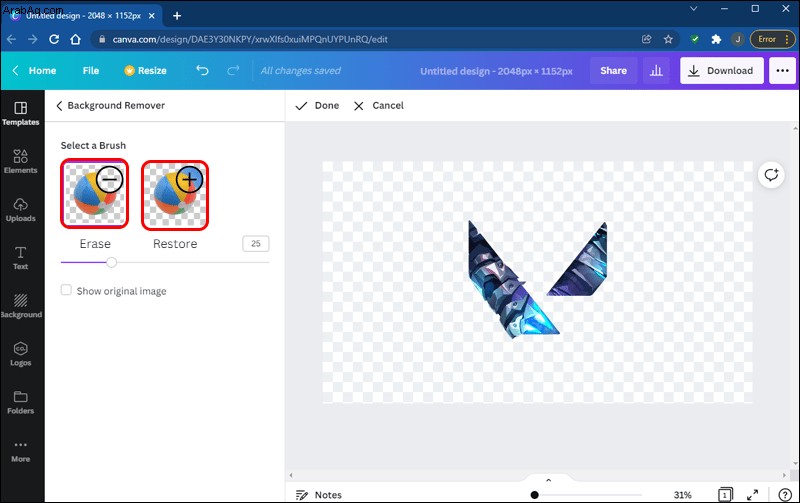This screenshot has width=800, height=503.
Task: Open the help question mark icon
Action: click(x=785, y=494)
